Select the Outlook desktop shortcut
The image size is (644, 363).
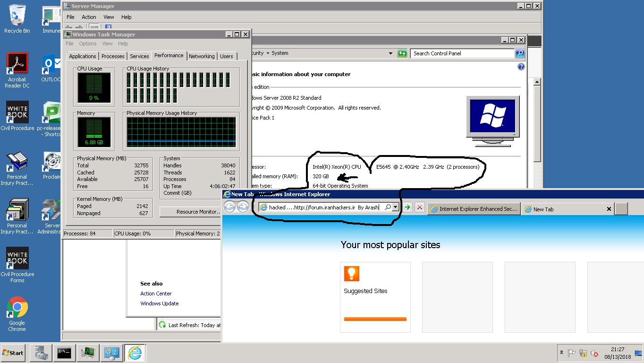(x=51, y=69)
